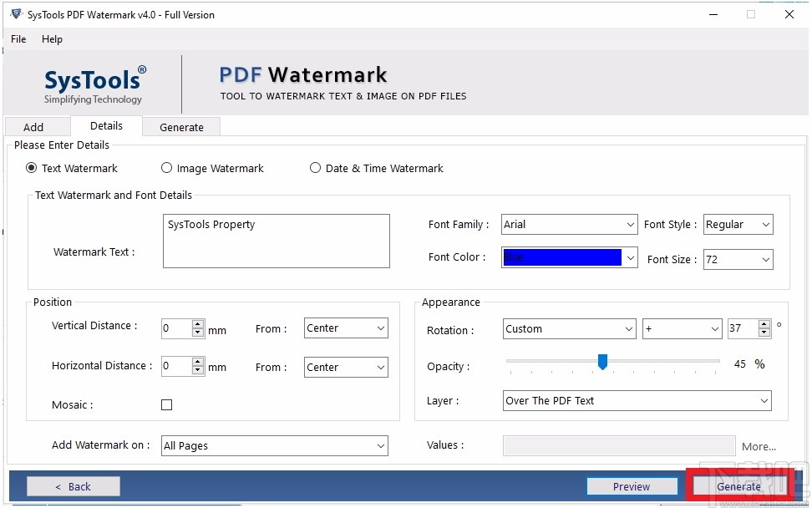
Task: Click the More... link next to Values
Action: [759, 446]
